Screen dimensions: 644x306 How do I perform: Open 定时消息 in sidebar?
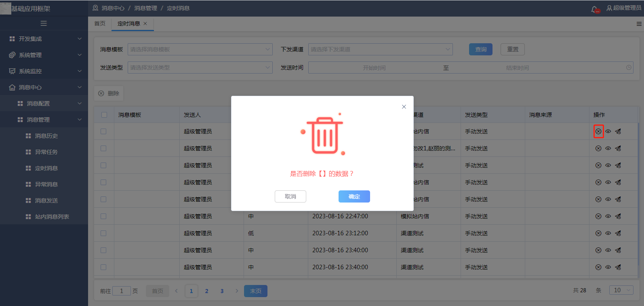pyautogui.click(x=46, y=168)
